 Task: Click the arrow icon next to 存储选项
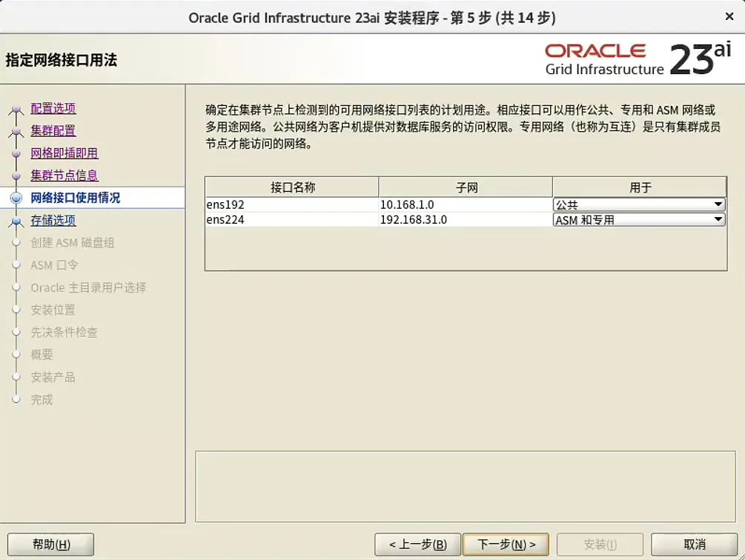[17, 221]
